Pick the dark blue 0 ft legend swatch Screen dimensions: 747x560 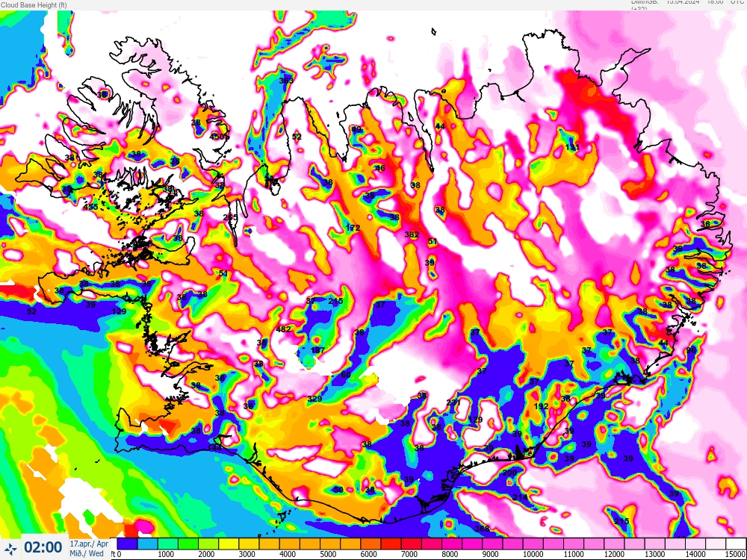click(x=127, y=544)
